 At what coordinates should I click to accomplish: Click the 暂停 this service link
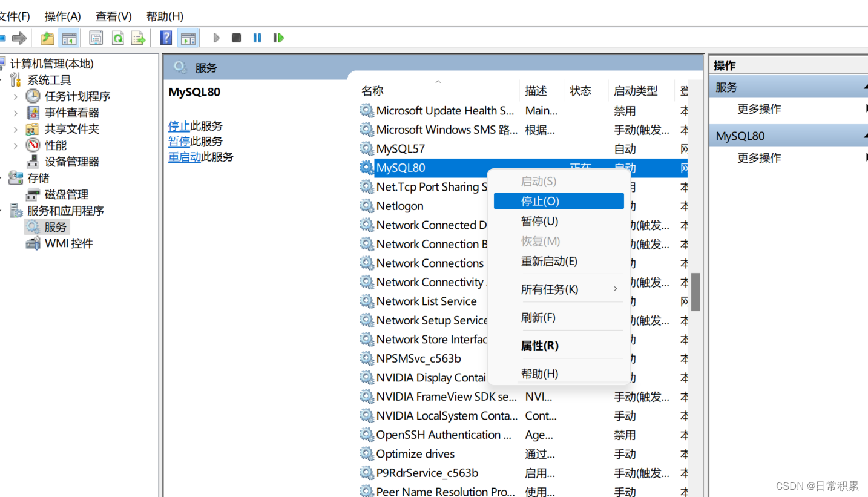179,141
